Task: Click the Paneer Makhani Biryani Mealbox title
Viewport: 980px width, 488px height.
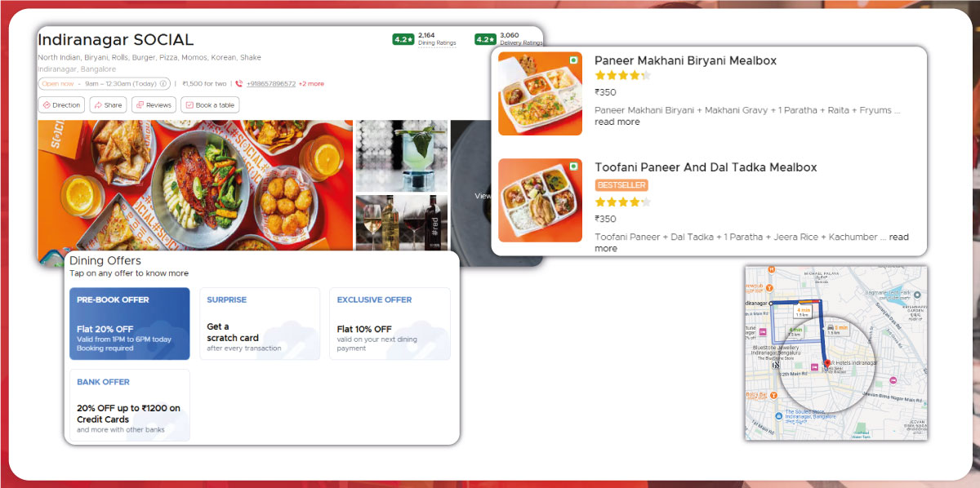Action: (x=685, y=60)
